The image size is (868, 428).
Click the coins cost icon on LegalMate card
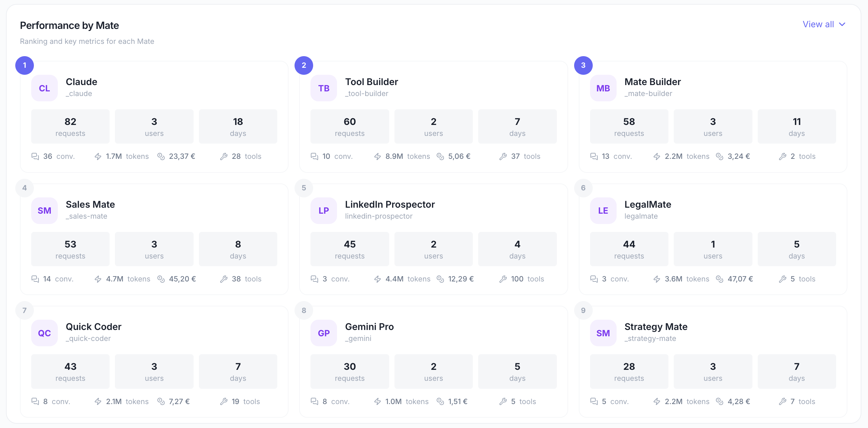[719, 279]
